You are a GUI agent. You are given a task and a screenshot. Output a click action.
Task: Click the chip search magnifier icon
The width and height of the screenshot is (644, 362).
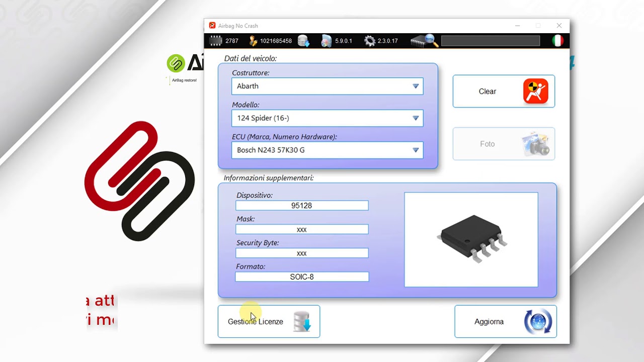[x=425, y=41]
